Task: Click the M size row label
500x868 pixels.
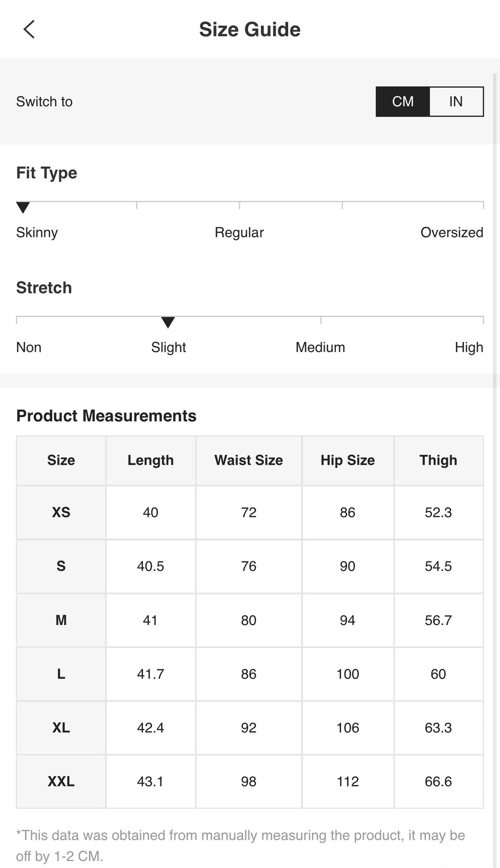Action: pos(61,620)
